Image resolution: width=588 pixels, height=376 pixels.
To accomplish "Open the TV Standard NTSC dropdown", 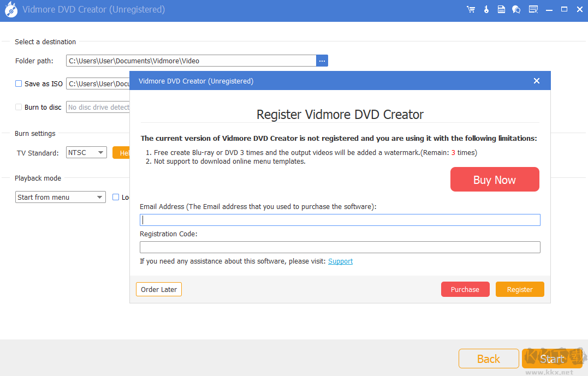I will click(x=87, y=153).
